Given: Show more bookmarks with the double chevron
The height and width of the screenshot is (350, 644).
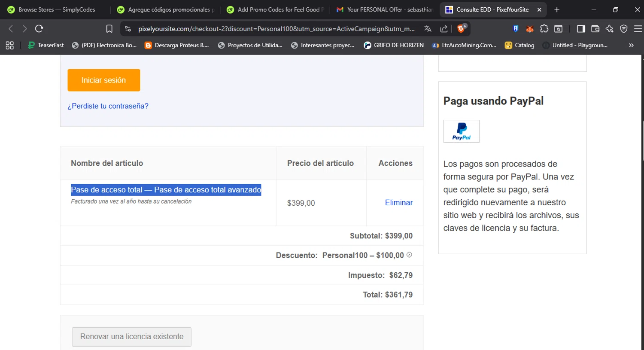Looking at the screenshot, I should click(631, 45).
